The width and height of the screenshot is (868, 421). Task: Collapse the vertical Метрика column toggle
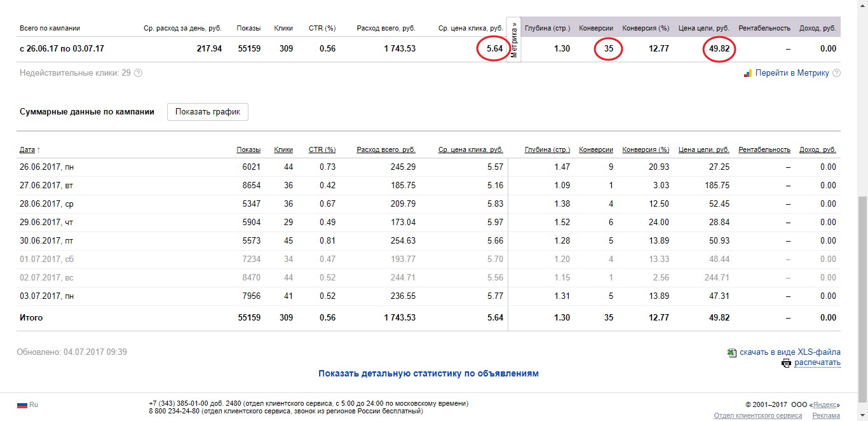coord(513,39)
